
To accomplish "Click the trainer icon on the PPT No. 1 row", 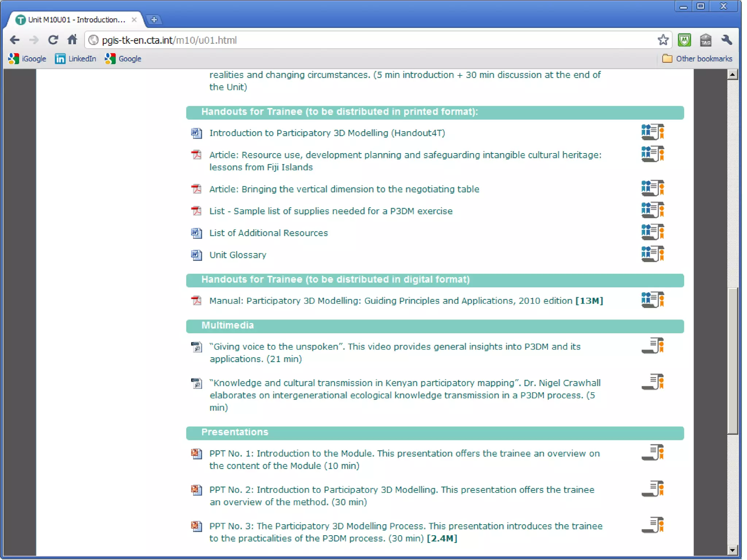I will [653, 452].
